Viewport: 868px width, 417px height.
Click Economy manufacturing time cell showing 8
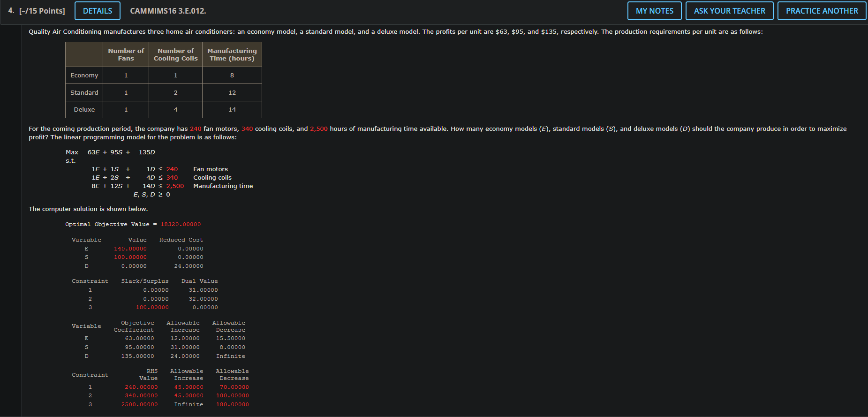(232, 75)
